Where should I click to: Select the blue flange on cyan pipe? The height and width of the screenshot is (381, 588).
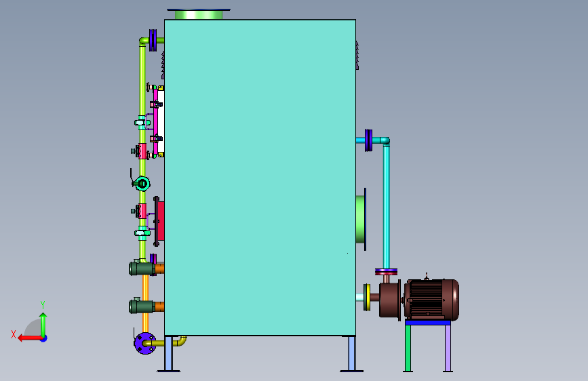click(x=369, y=140)
